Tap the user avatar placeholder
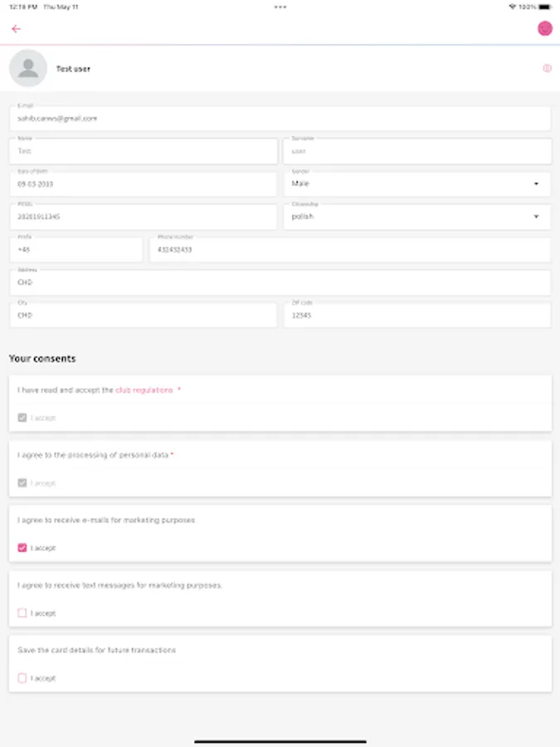Screen dimensions: 560x747 pyautogui.click(x=28, y=68)
